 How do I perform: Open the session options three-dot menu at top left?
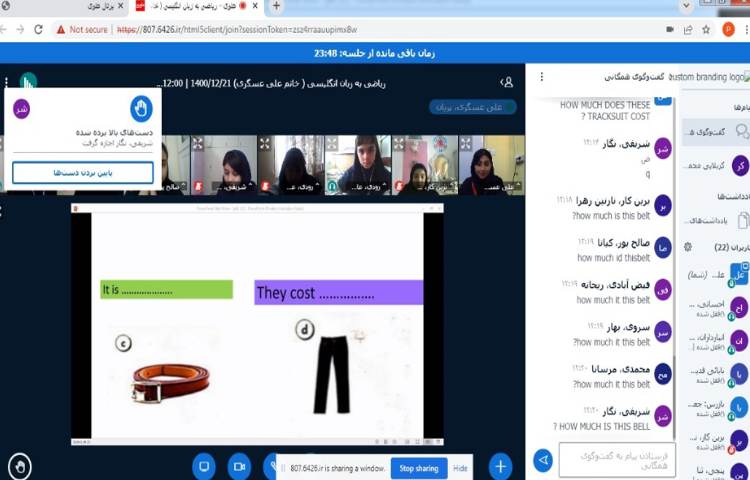6,82
